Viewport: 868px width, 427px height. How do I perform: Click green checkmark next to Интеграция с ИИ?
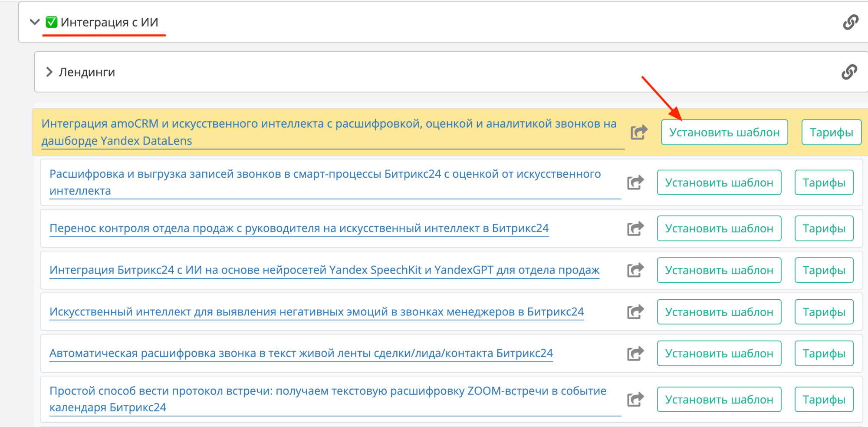[52, 22]
